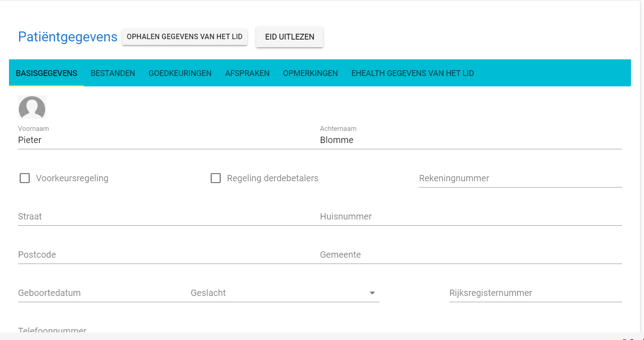The width and height of the screenshot is (644, 340).
Task: Click the Rekeningnummer input field
Action: 520,179
